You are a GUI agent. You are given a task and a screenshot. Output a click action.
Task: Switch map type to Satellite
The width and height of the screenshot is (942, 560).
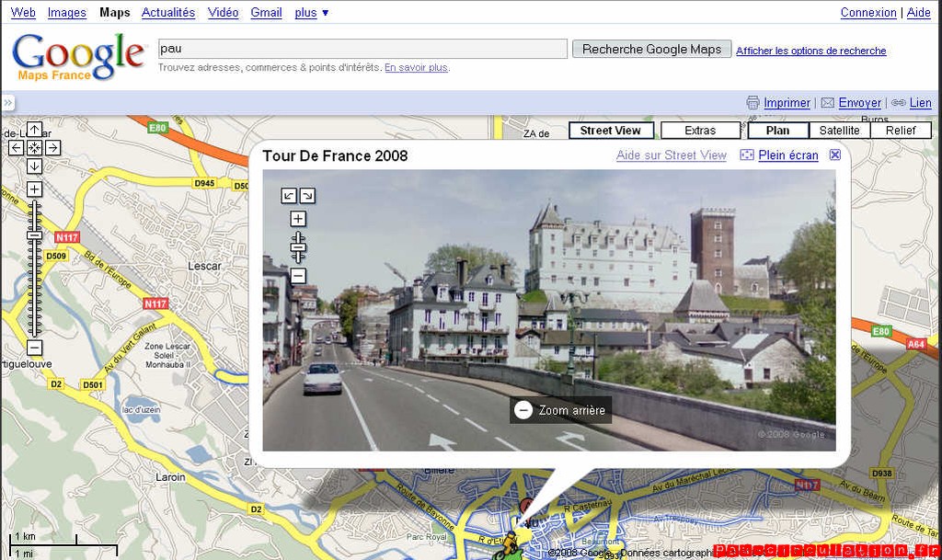tap(839, 131)
